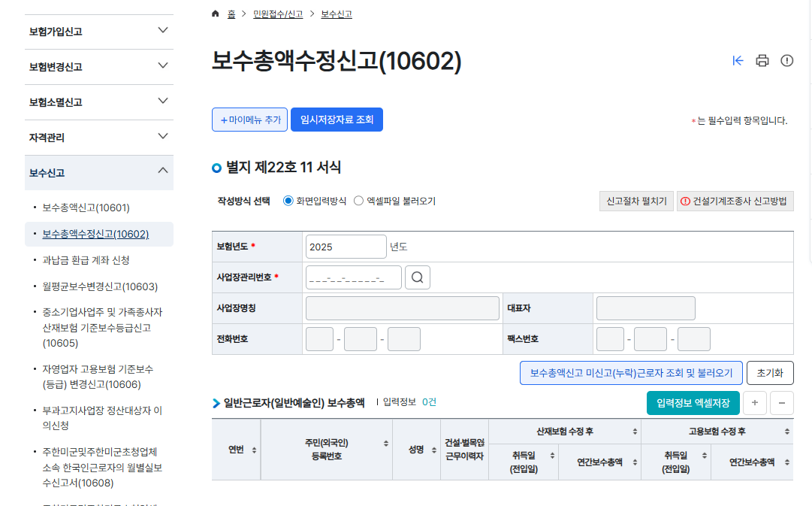
Task: Click the + icon to add a worker row
Action: tap(754, 403)
